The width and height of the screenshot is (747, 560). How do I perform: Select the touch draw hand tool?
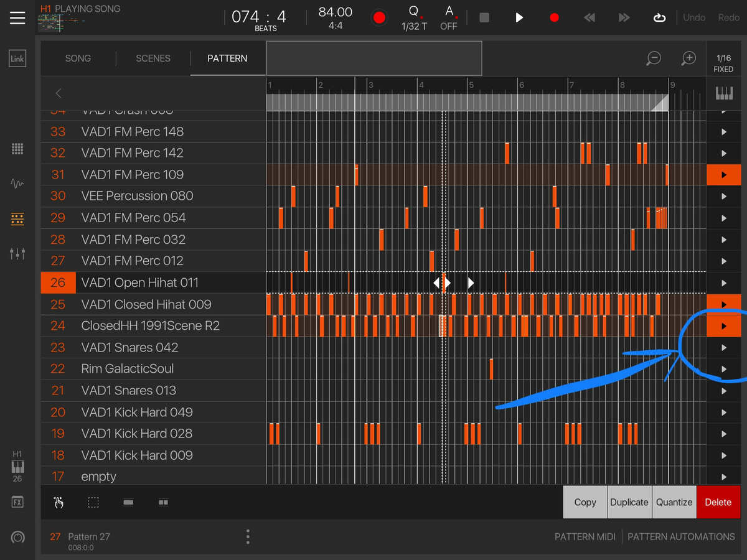coord(59,502)
